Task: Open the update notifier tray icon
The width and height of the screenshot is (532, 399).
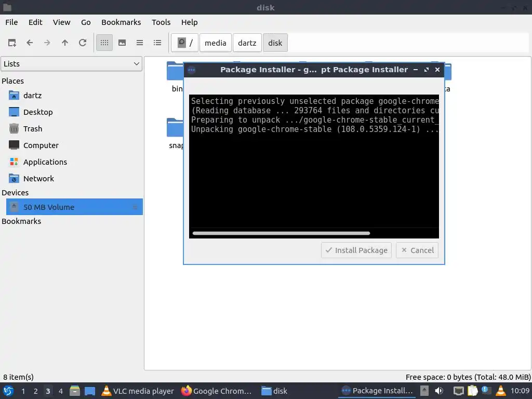Action: 486,391
